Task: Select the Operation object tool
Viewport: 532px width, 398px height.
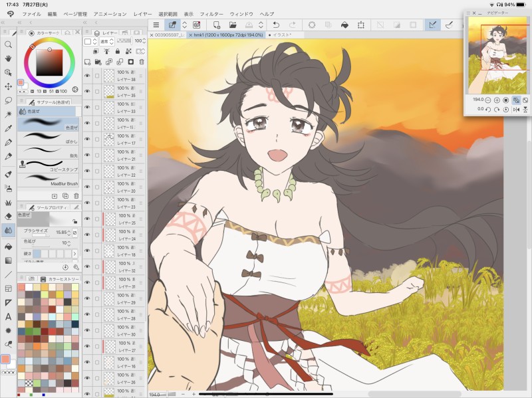Action: pos(8,72)
